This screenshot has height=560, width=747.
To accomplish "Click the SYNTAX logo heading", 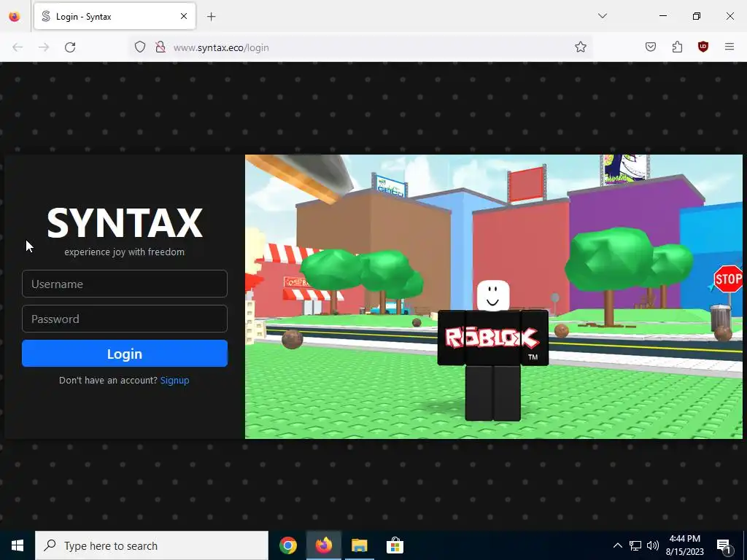I will pos(125,223).
